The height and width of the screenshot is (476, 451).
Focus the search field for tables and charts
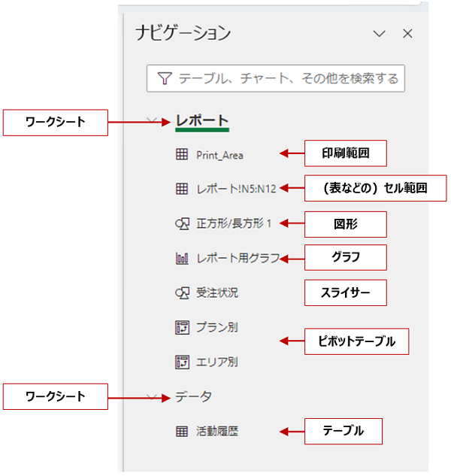pos(287,78)
